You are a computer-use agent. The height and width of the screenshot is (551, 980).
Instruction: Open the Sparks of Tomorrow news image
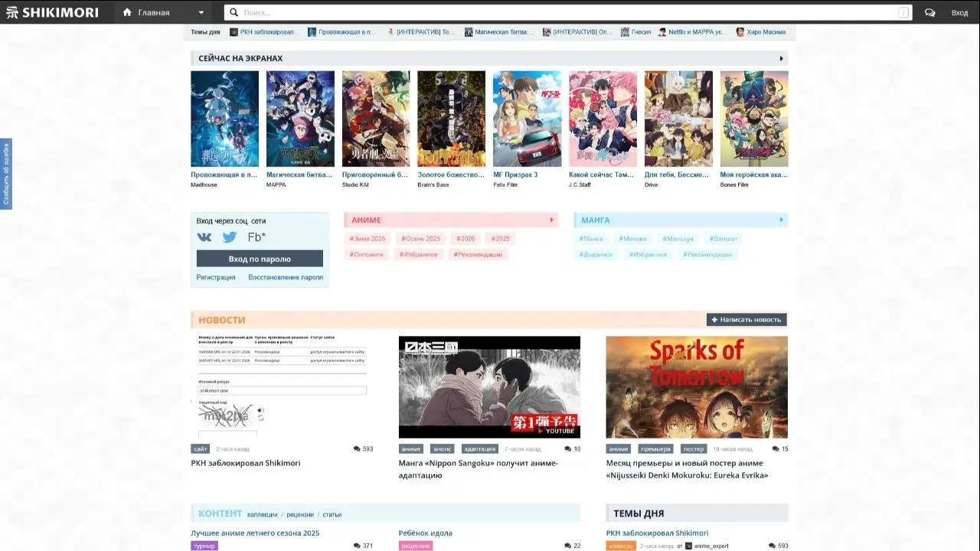[697, 387]
